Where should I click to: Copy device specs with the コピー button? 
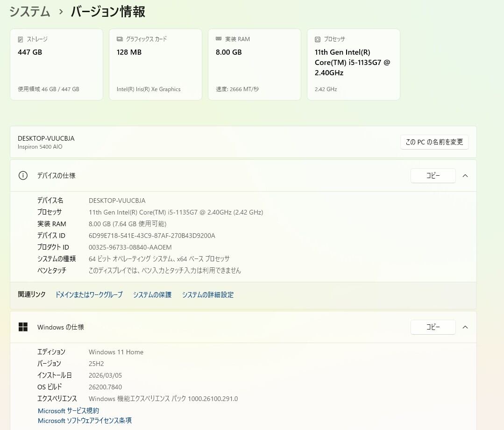tap(433, 176)
